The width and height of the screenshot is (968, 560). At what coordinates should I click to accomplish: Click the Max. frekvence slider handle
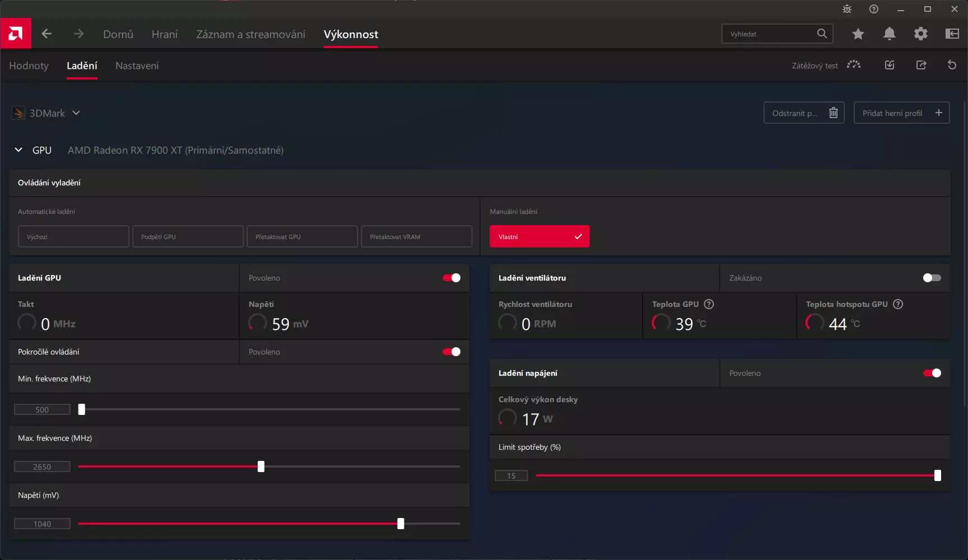pyautogui.click(x=261, y=466)
